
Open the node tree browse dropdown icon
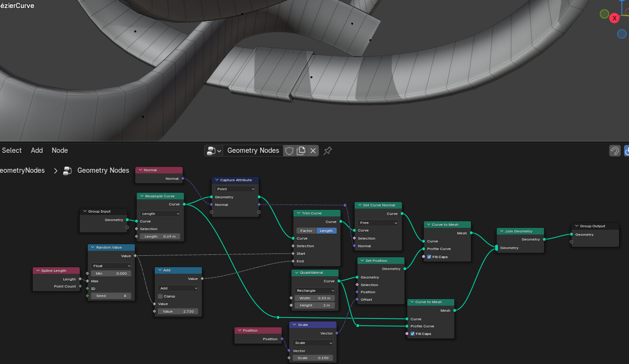(x=214, y=150)
